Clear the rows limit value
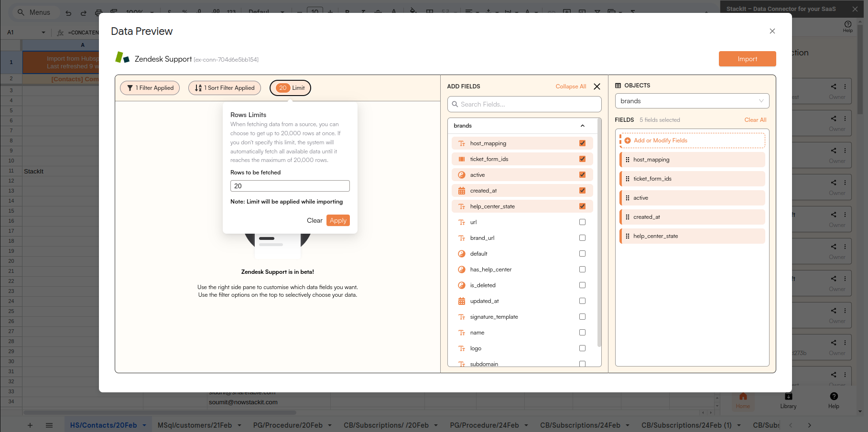 tap(315, 220)
